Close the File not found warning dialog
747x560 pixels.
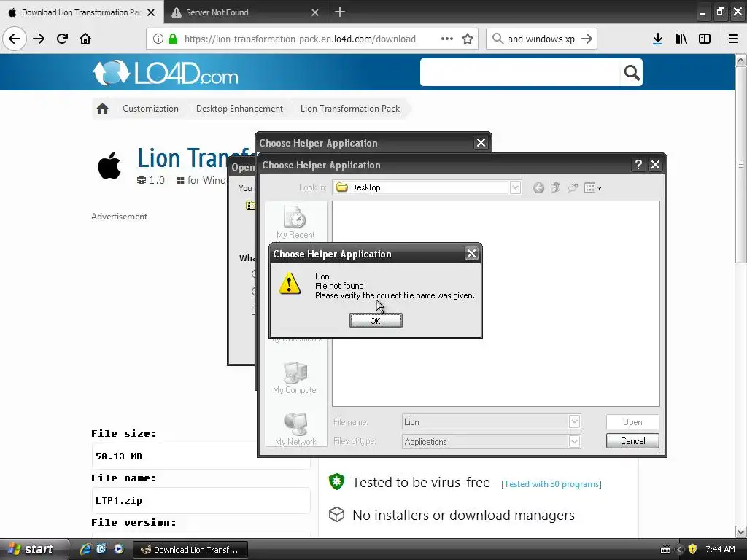click(x=471, y=254)
